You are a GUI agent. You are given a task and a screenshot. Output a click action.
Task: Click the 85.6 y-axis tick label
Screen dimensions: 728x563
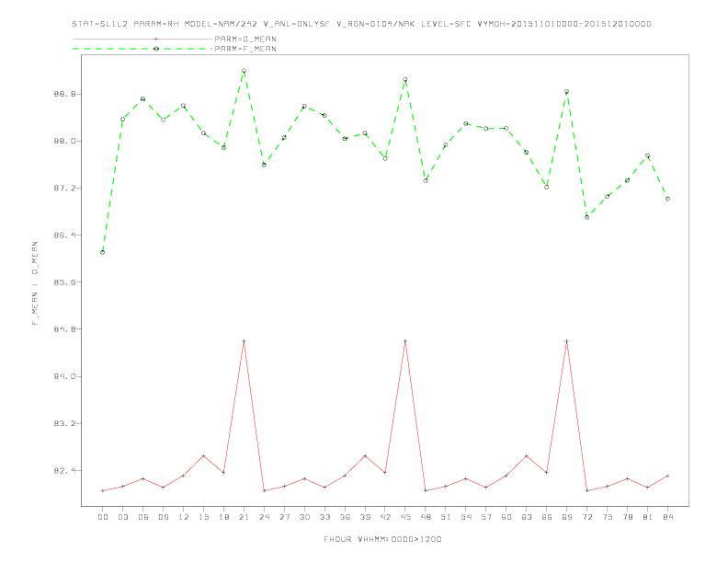pos(64,282)
